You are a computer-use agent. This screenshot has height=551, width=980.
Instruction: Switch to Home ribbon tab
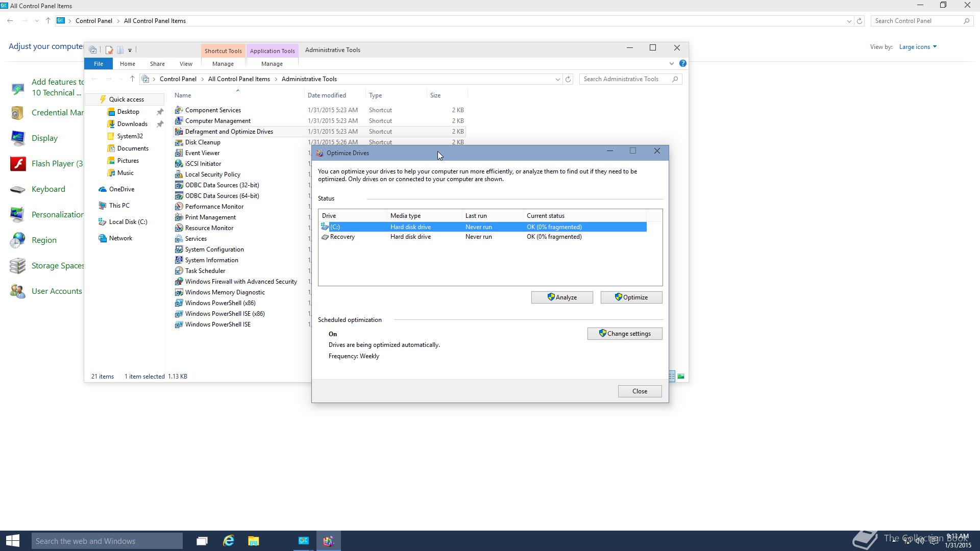click(127, 64)
